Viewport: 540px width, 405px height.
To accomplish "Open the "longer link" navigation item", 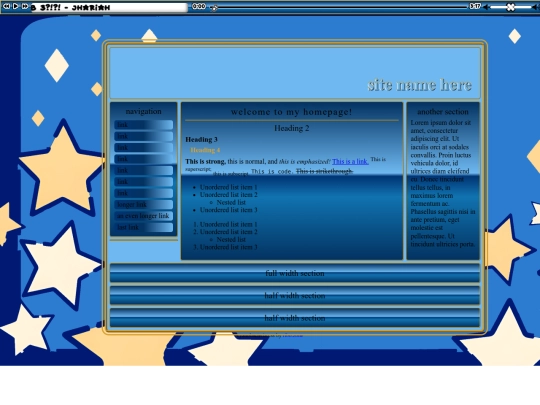I will (x=144, y=205).
